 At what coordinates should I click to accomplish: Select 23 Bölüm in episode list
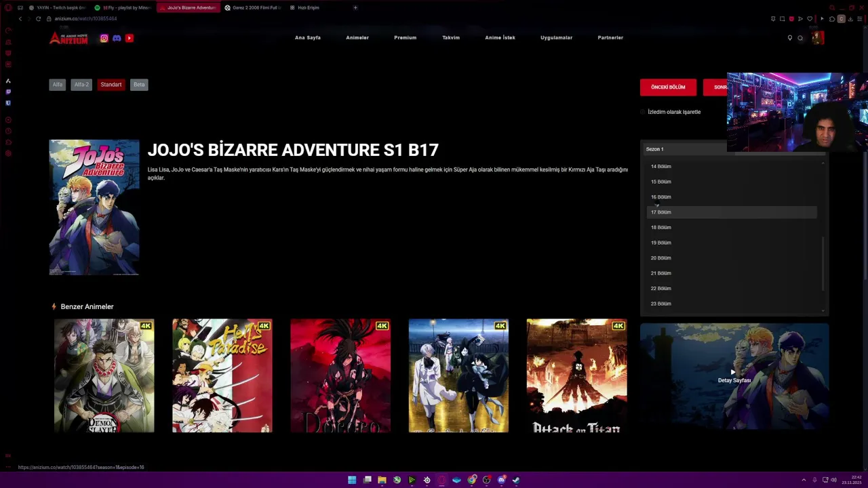732,304
